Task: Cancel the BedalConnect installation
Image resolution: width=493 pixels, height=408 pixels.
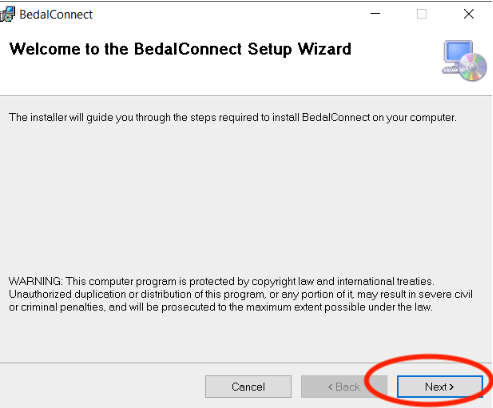Action: pyautogui.click(x=248, y=387)
